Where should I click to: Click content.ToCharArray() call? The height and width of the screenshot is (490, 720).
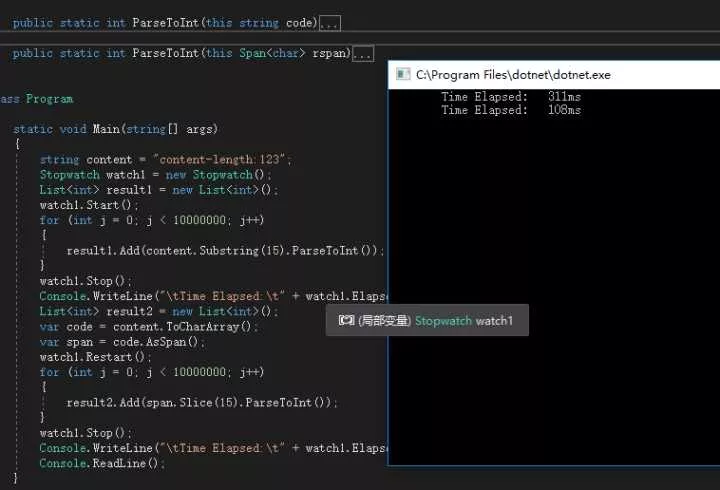click(x=182, y=327)
